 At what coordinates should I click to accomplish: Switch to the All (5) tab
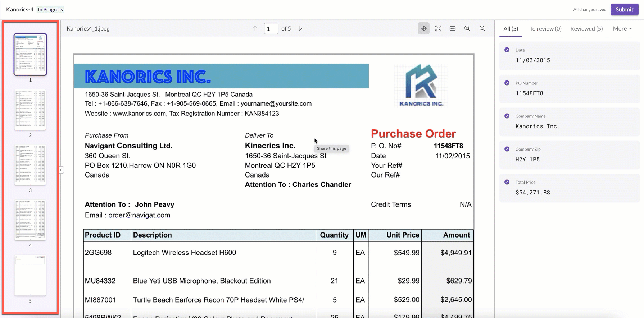pyautogui.click(x=511, y=29)
